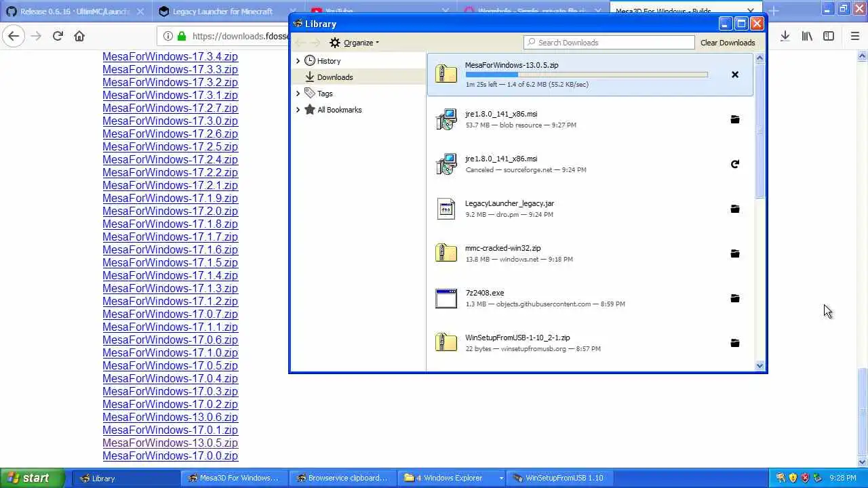
Task: Open the Downloads arrow in browser toolbar
Action: point(785,36)
